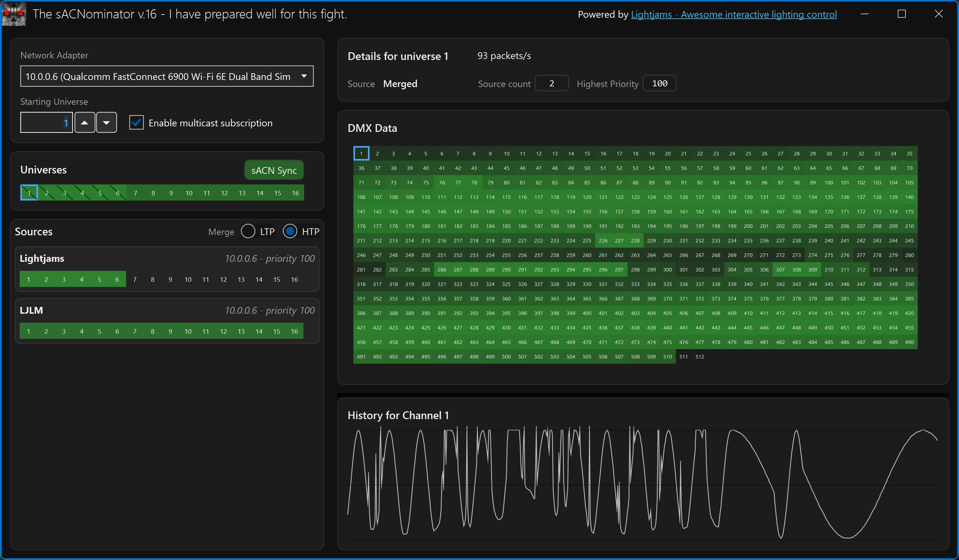Select universe 12 in Universes strip
Image resolution: width=959 pixels, height=560 pixels.
(224, 193)
